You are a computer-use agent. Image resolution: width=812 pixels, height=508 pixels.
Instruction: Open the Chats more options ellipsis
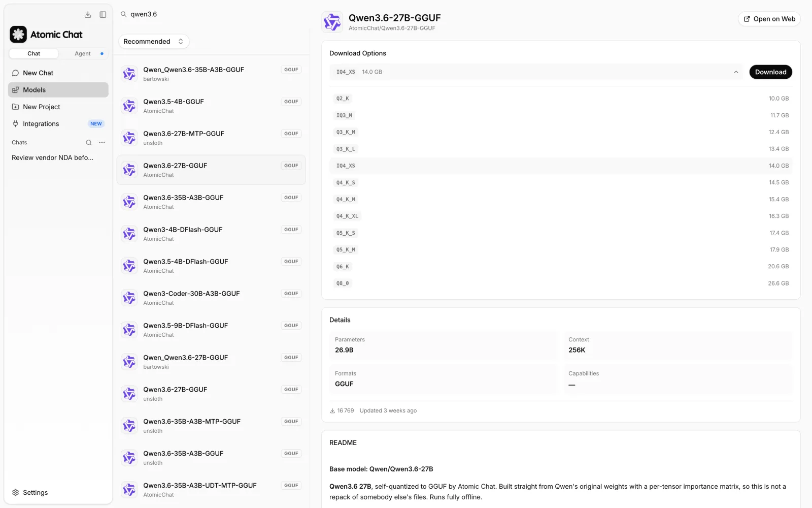coord(102,143)
